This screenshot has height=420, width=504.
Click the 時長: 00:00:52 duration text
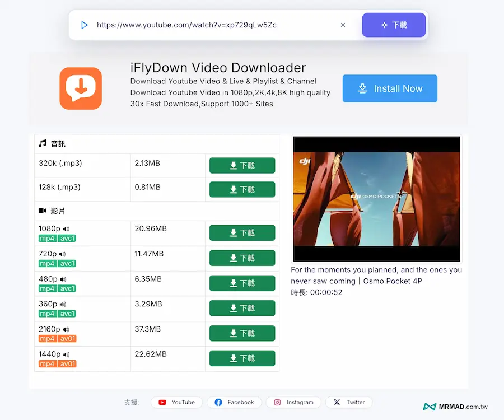pyautogui.click(x=316, y=292)
